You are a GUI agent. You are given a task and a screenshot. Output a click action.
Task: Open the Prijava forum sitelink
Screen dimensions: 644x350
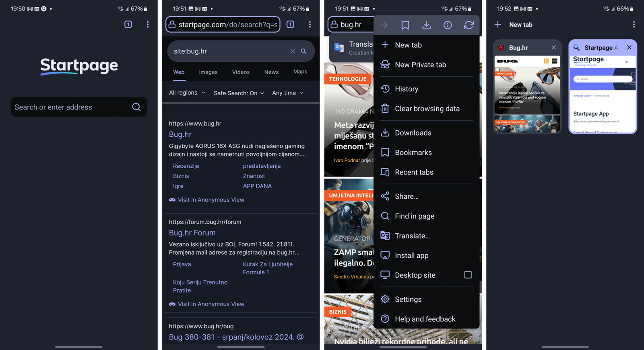click(182, 264)
